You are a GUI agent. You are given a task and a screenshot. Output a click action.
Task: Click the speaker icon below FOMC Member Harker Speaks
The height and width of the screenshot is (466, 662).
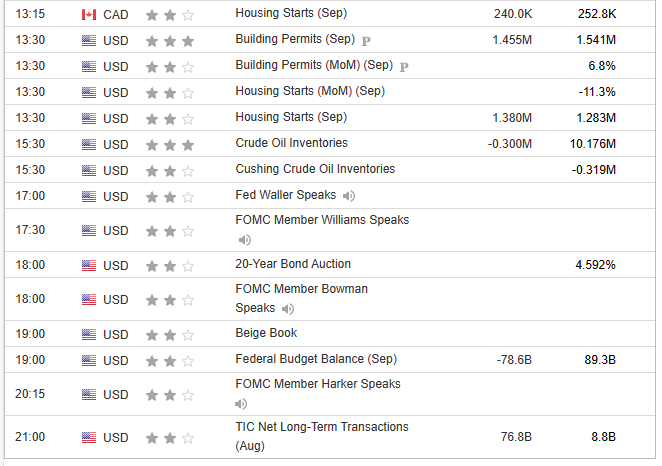point(241,403)
